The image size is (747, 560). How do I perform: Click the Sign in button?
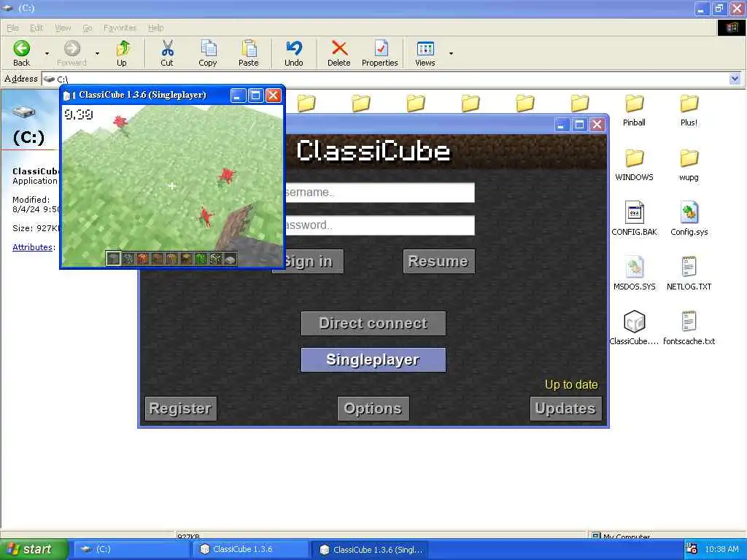point(314,262)
